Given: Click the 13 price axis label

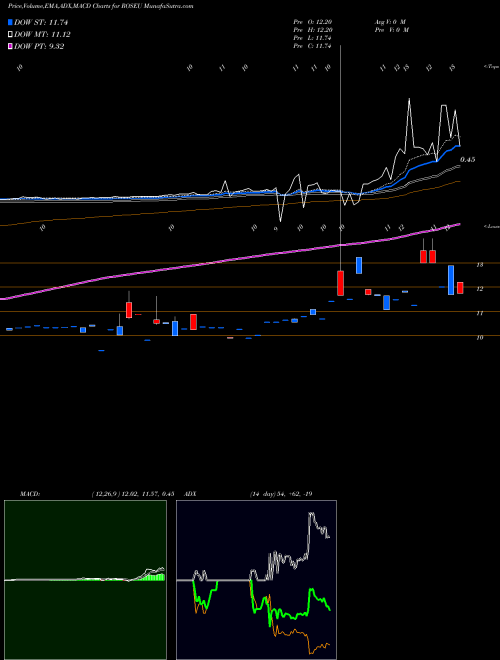Looking at the screenshot, I should [479, 265].
